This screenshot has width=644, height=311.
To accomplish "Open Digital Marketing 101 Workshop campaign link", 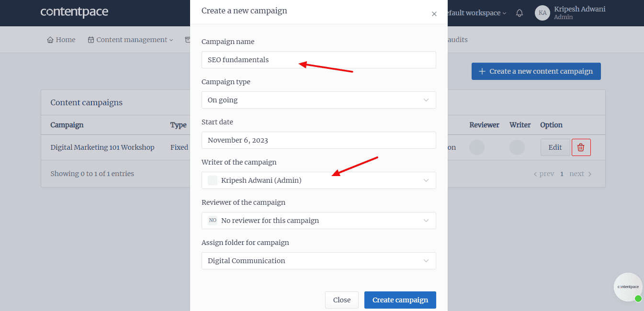I will (x=102, y=147).
